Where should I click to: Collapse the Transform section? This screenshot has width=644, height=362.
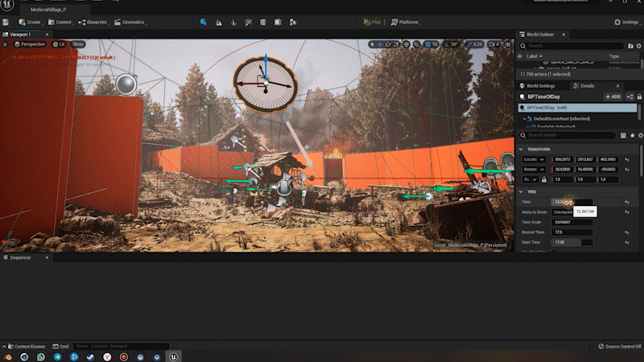[521, 150]
